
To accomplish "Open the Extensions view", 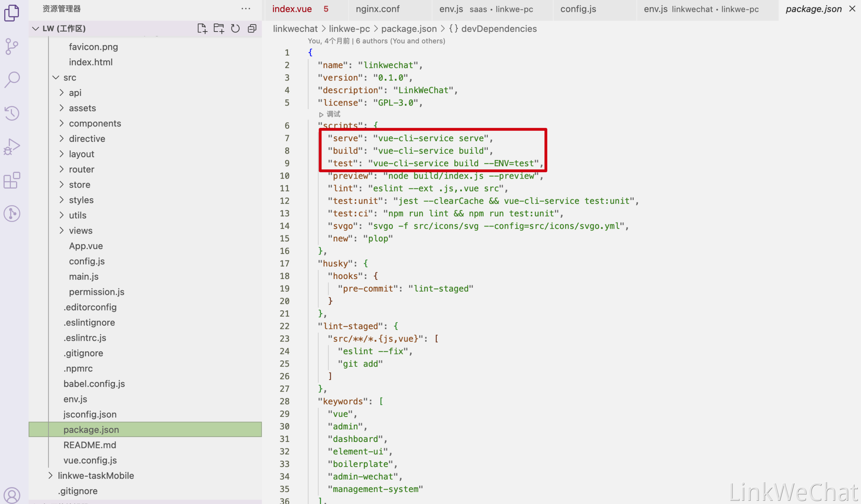I will (12, 180).
